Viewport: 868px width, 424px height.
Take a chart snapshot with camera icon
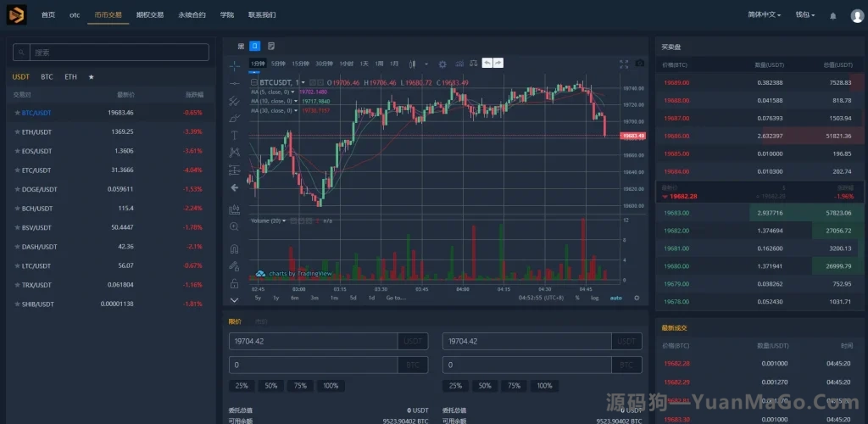tap(640, 64)
